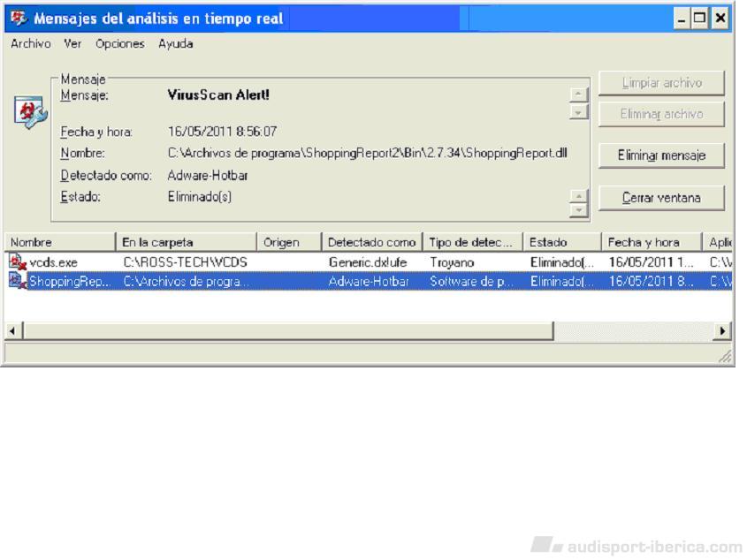Image resolution: width=747 pixels, height=560 pixels.
Task: Minimize the Mensajes del análisis window
Action: [x=682, y=19]
